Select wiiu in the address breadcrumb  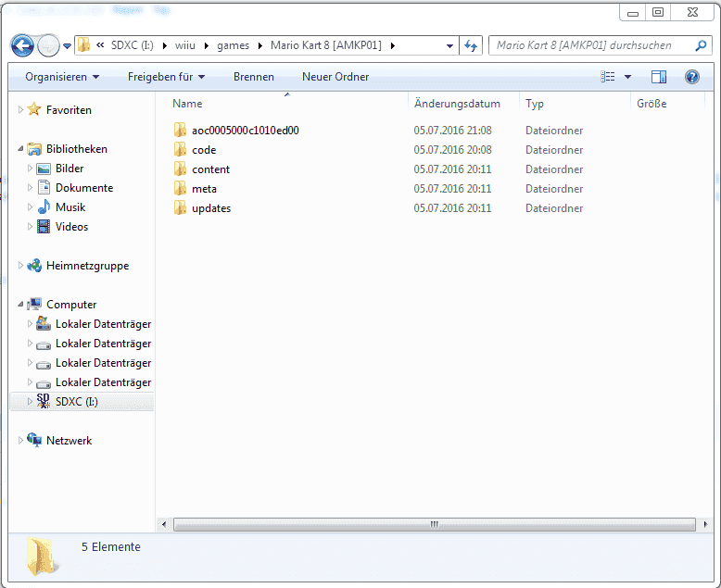coord(185,45)
